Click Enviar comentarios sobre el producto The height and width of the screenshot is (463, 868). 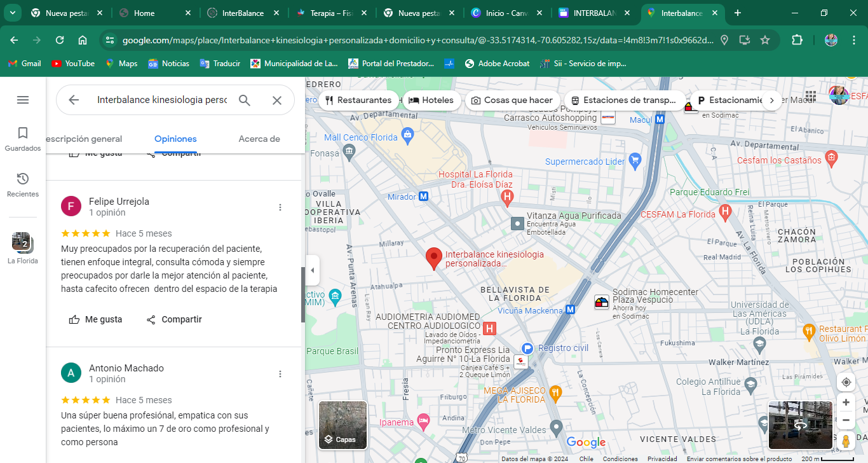[x=739, y=459]
